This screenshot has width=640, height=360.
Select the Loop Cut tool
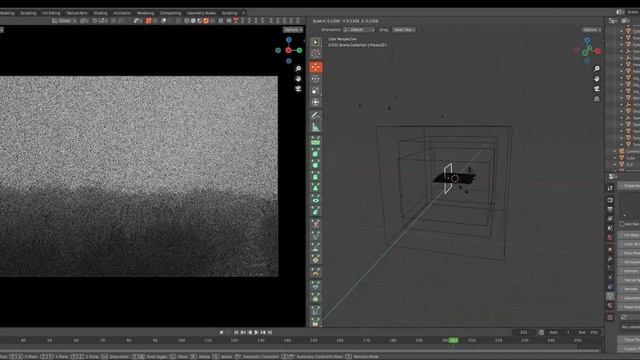(316, 188)
